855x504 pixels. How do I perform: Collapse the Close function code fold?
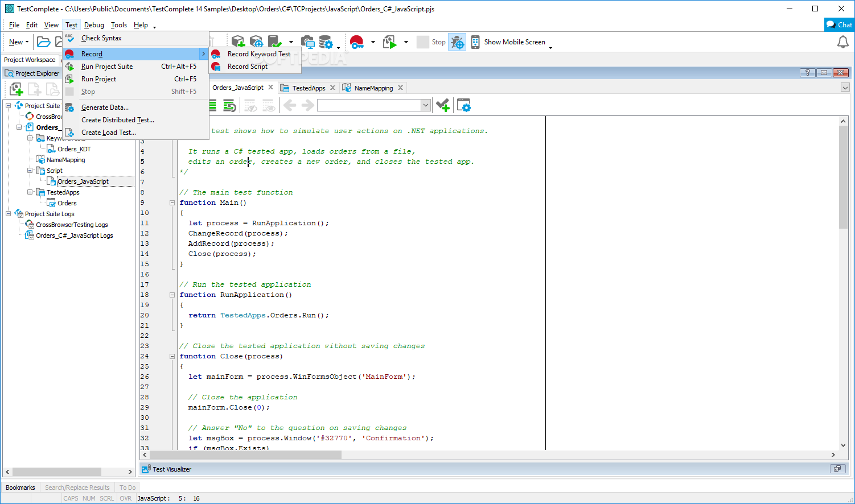click(x=172, y=356)
